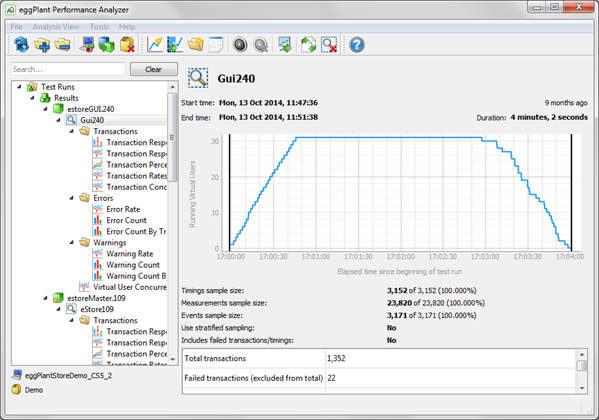Open the Analysis View menu
Image resolution: width=599 pixels, height=420 pixels.
pos(56,27)
